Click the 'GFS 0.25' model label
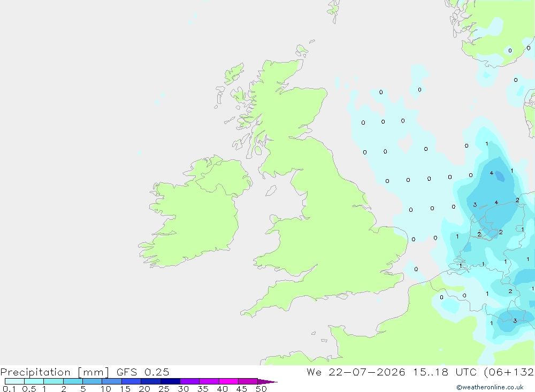The image size is (535, 392). tap(143, 372)
